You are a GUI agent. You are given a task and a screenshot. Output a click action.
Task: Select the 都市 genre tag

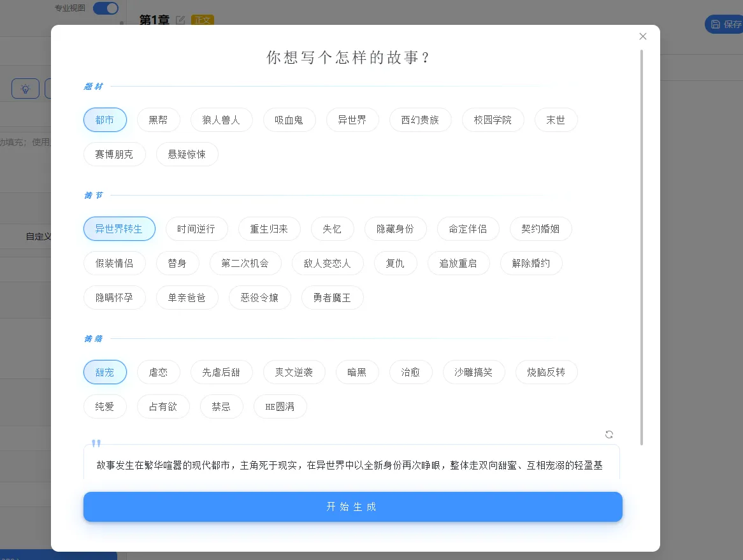pyautogui.click(x=105, y=120)
